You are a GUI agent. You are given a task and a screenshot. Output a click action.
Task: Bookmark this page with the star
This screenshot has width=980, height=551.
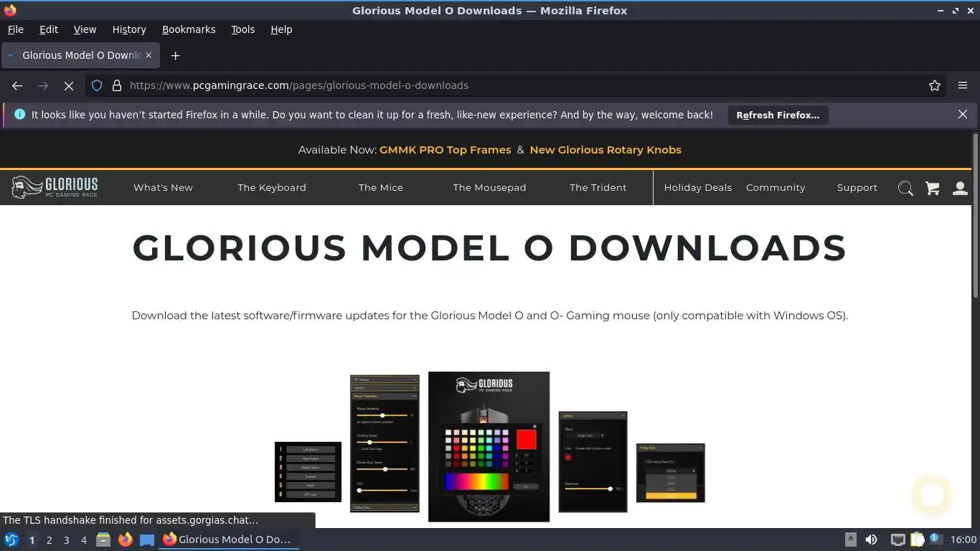click(x=935, y=85)
